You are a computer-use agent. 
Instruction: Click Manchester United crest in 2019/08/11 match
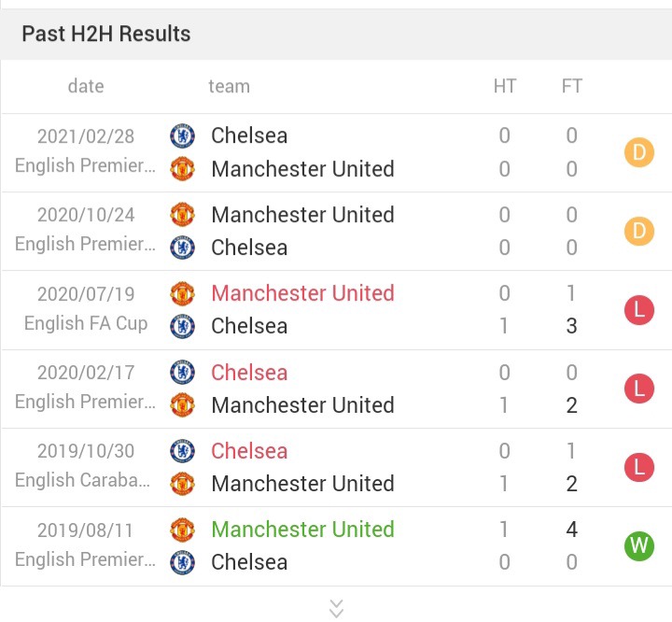pos(182,530)
